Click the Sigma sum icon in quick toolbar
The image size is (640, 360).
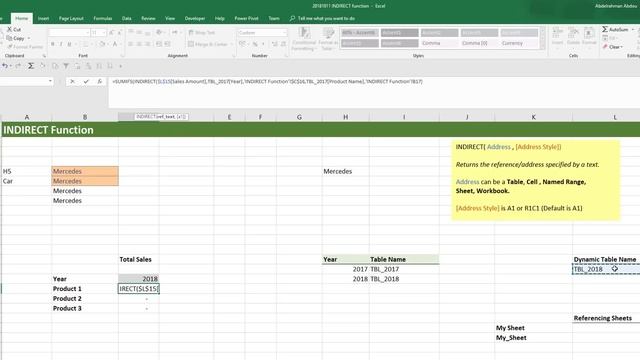point(31,66)
